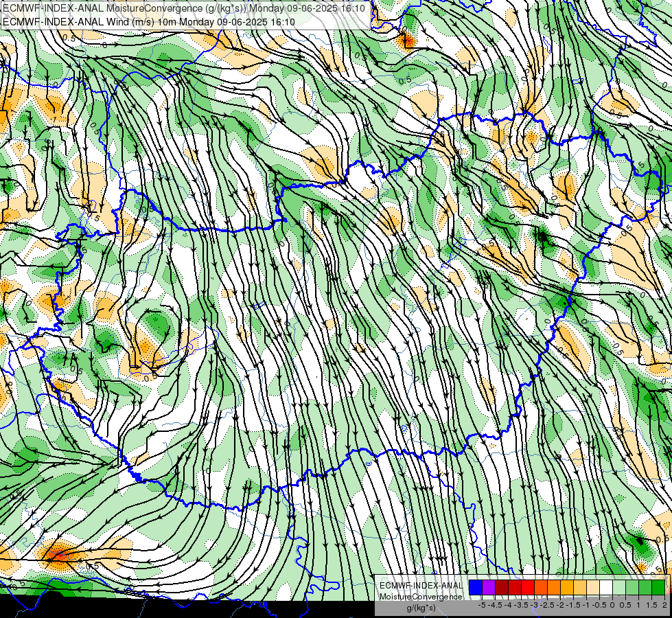This screenshot has width=672, height=618.
Task: Select the bright red swatch between -3.5 and -3
Action: coord(528,587)
